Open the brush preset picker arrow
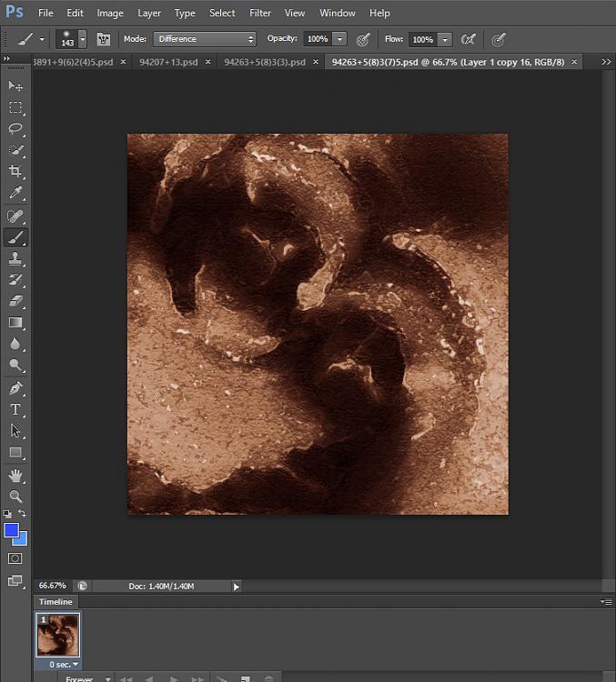Screen dimensions: 616x682 click(83, 39)
